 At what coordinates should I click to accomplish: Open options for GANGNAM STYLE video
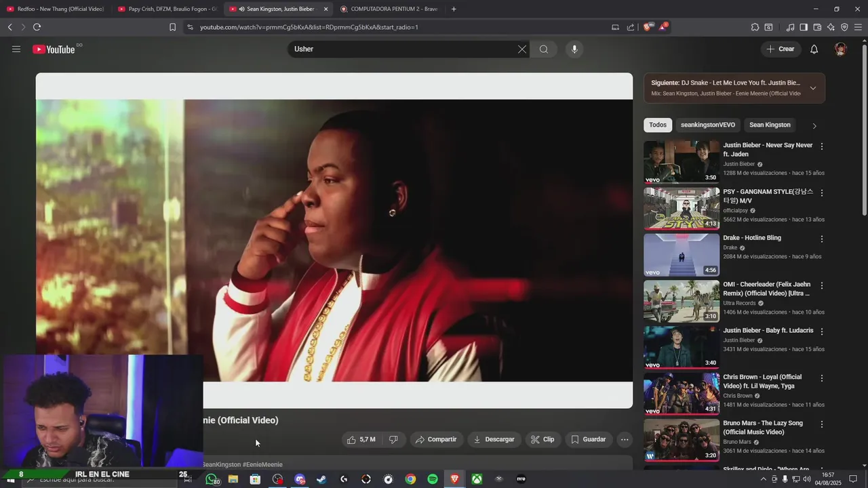tap(822, 193)
